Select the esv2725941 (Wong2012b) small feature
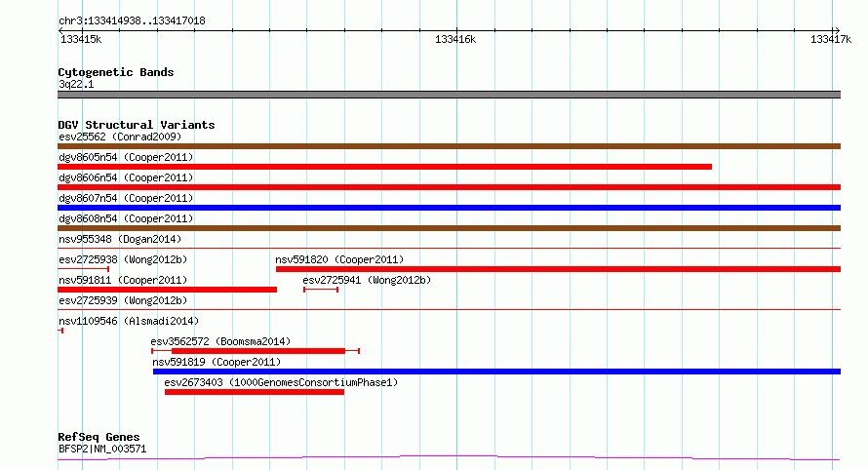 tap(321, 289)
